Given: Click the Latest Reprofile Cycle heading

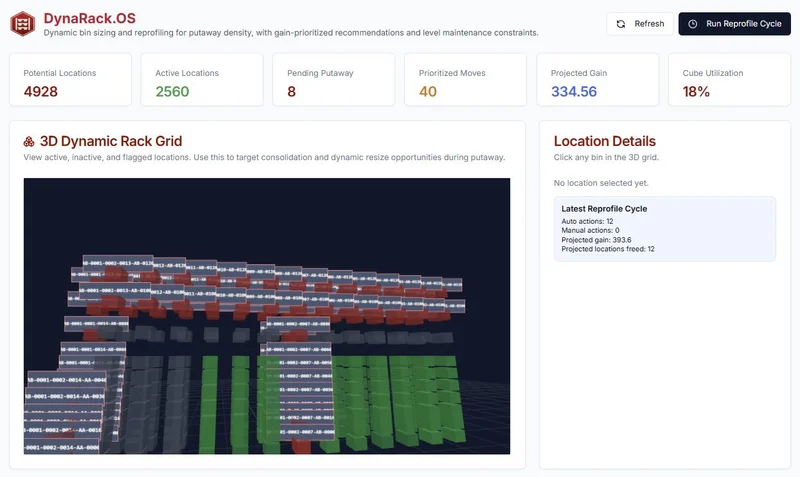Looking at the screenshot, I should click(604, 209).
